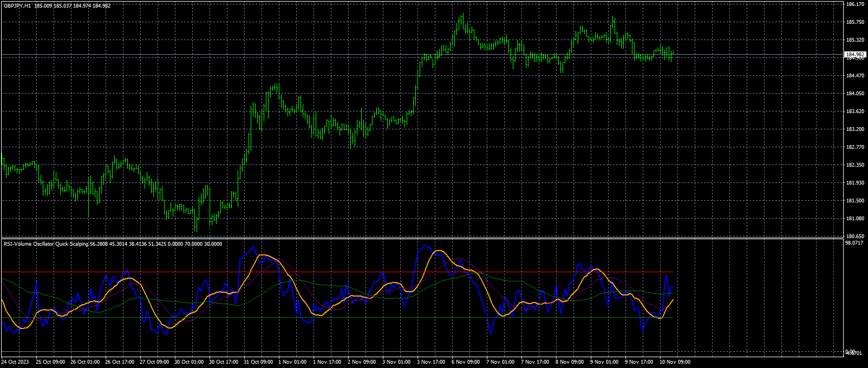Click the 181.930 price axis label
The width and height of the screenshot is (868, 368).
coord(855,183)
